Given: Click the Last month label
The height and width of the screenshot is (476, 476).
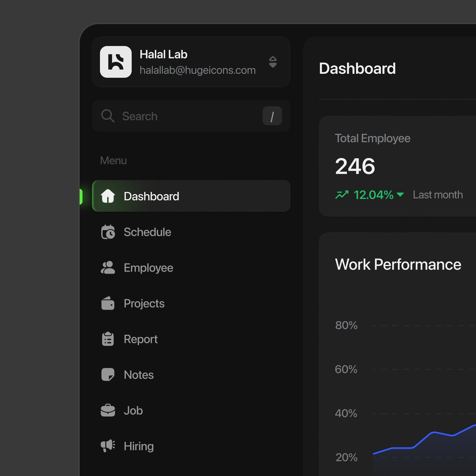Looking at the screenshot, I should click(x=438, y=195).
